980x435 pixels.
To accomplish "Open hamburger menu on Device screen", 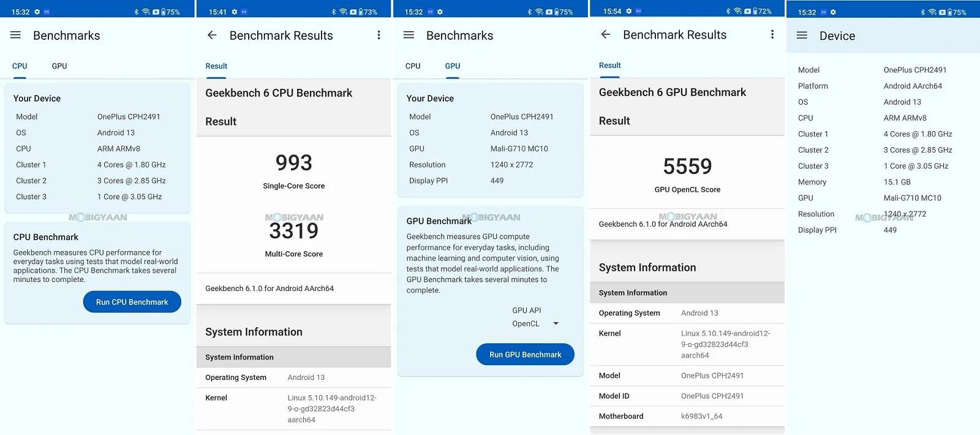I will coord(802,36).
